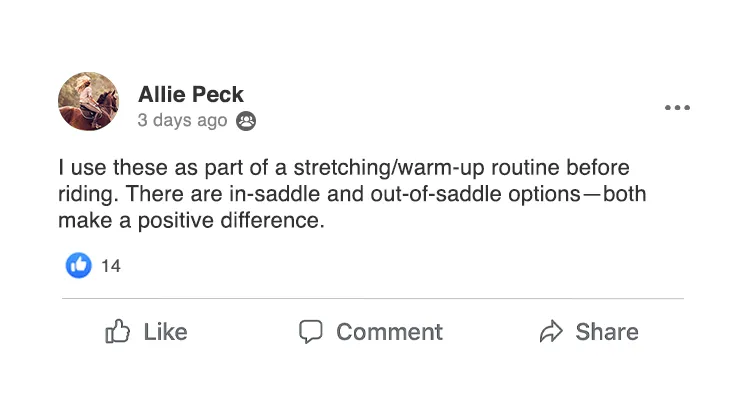753x410 pixels.
Task: Open the "3 days ago" timestamp link
Action: coord(182,121)
